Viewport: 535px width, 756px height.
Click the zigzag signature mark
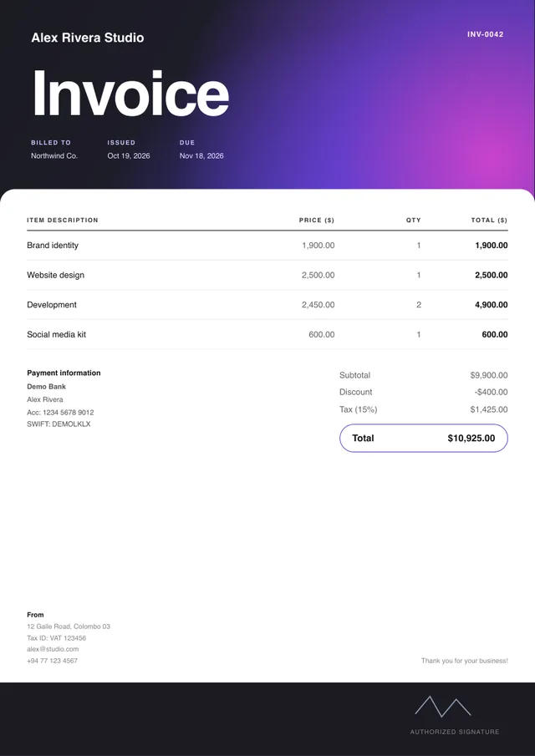[x=443, y=706]
